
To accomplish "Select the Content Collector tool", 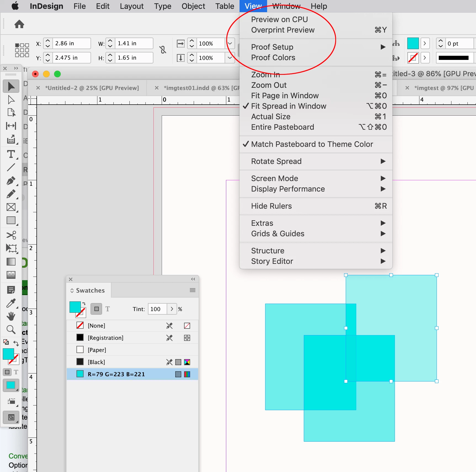I will coord(11,139).
